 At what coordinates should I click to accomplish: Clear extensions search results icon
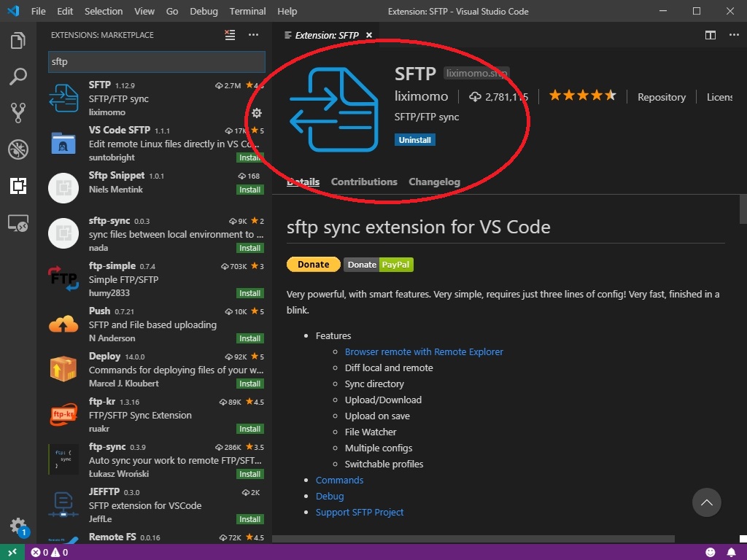[230, 35]
